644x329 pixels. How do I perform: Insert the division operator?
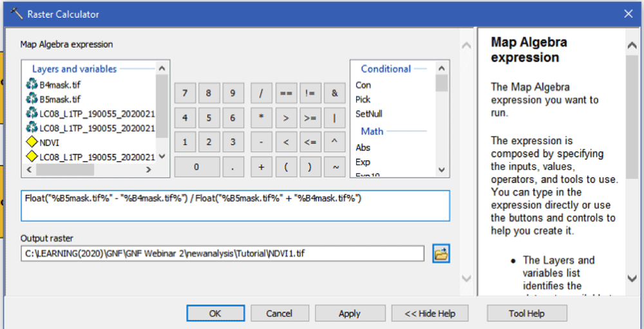pyautogui.click(x=261, y=93)
